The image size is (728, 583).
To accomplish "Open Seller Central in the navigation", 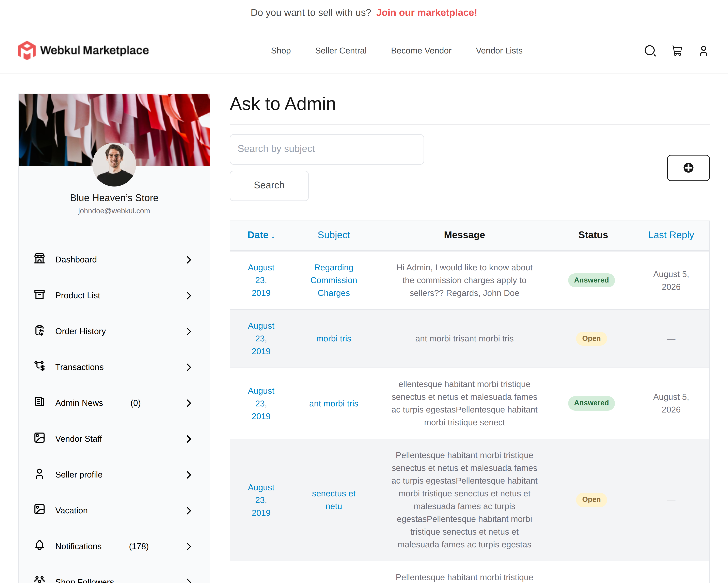I will tap(341, 51).
